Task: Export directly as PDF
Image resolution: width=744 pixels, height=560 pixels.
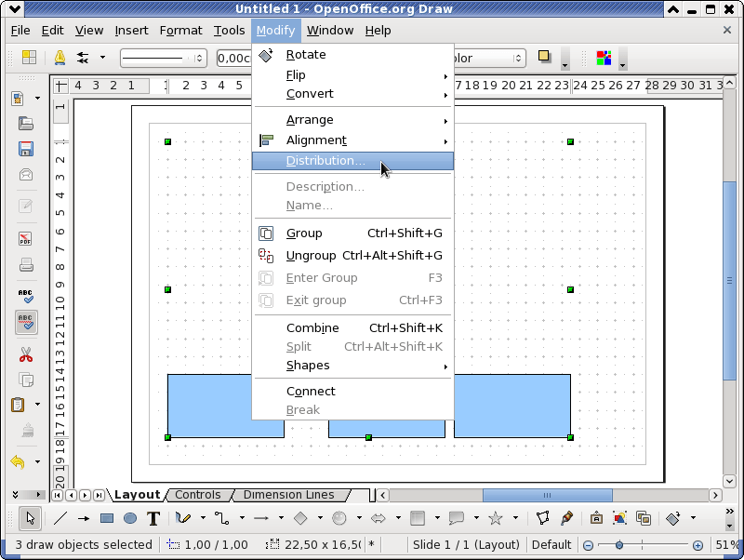Action: click(26, 238)
